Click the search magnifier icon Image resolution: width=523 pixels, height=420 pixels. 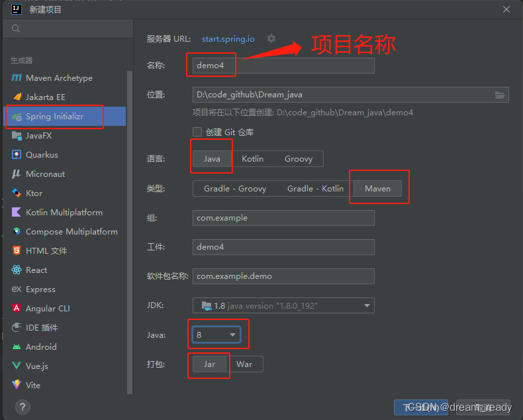pos(16,28)
